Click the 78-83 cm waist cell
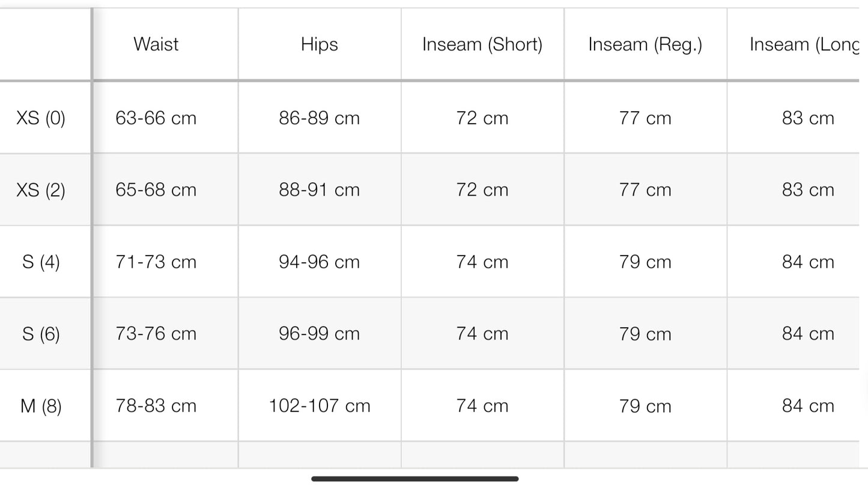868x485 pixels. point(156,406)
